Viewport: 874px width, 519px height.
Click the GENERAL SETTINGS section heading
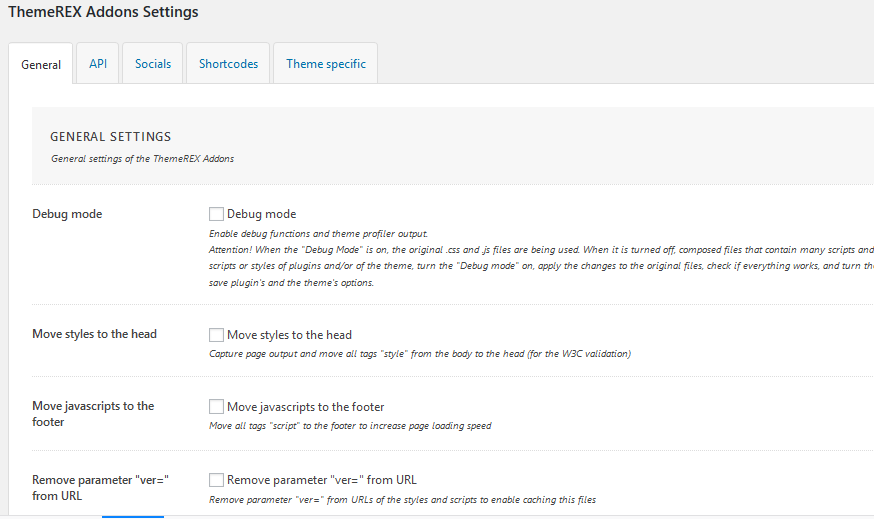click(110, 137)
